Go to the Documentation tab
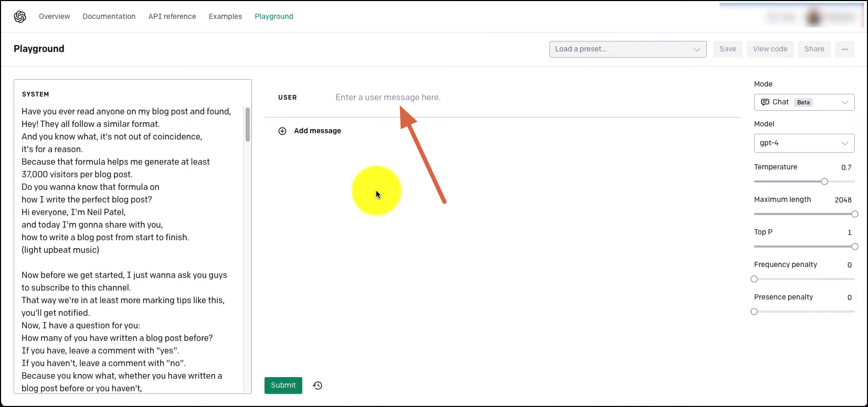The width and height of the screenshot is (868, 407). pyautogui.click(x=109, y=17)
